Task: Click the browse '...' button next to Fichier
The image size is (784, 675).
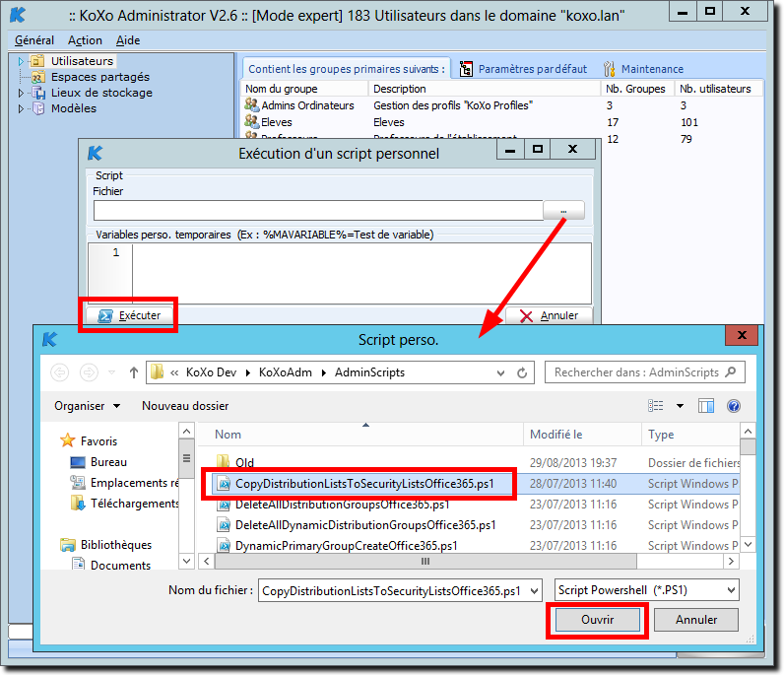Action: point(563,210)
